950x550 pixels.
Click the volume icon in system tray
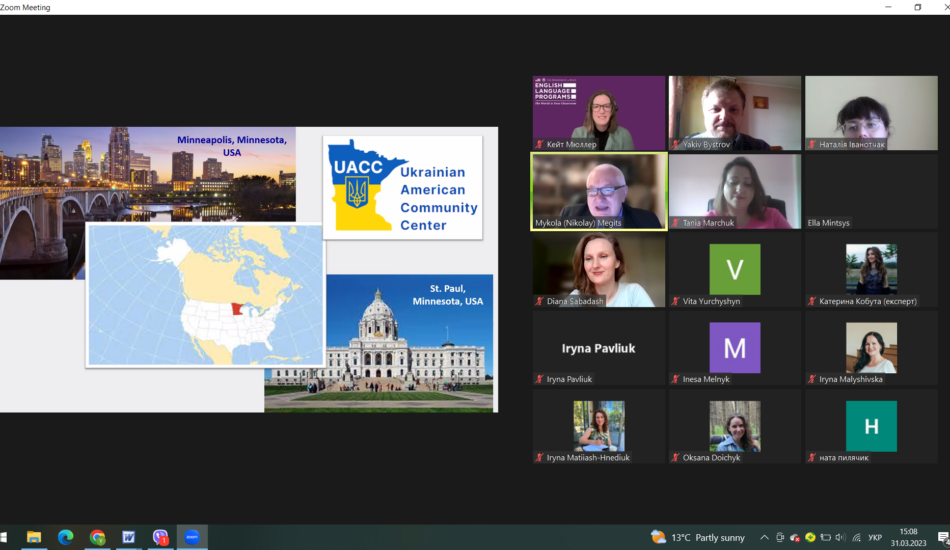click(x=840, y=537)
